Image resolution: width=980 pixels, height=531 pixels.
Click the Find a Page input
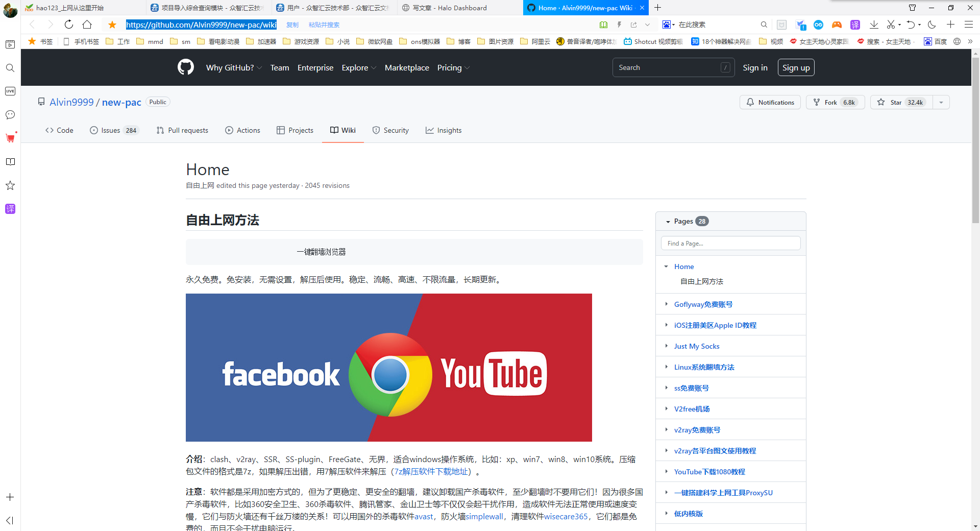tap(730, 243)
